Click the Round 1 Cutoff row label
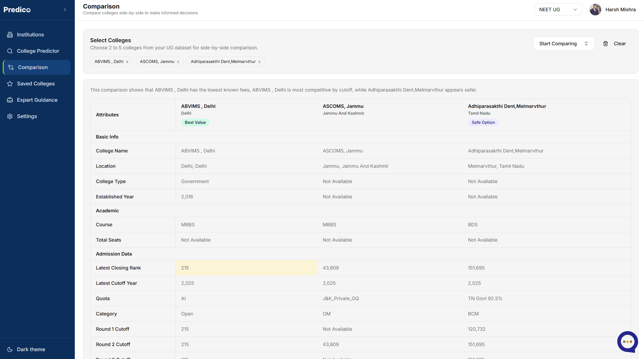Image resolution: width=644 pixels, height=359 pixels. [x=113, y=329]
